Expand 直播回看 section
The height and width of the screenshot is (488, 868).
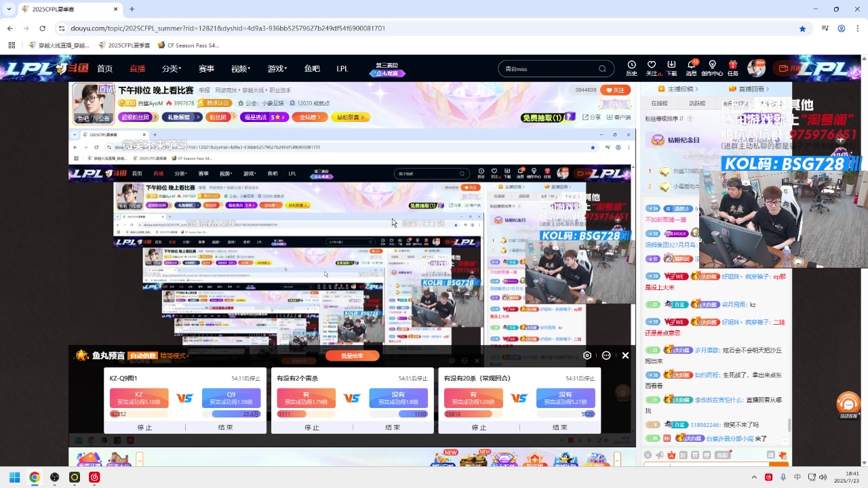[750, 89]
